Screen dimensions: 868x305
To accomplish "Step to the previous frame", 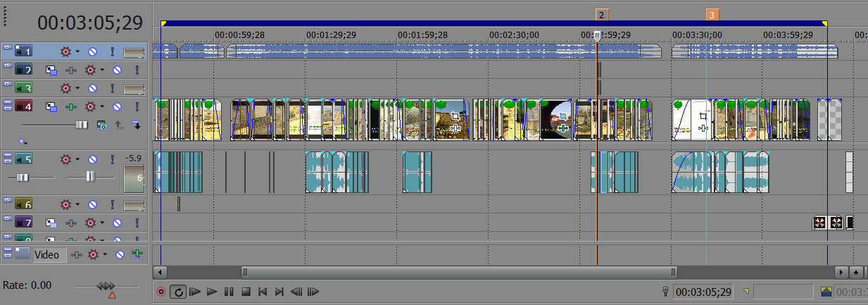I will click(x=296, y=292).
